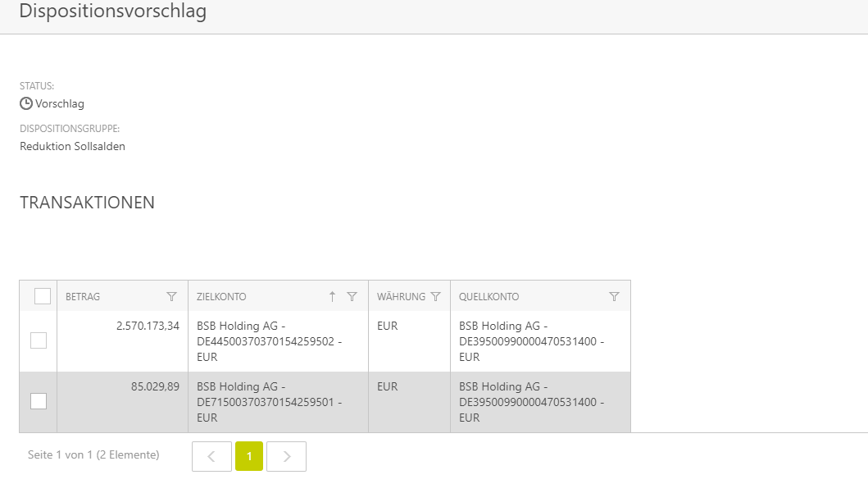
Task: Select the amount cell 2.570.173,34
Action: [148, 326]
